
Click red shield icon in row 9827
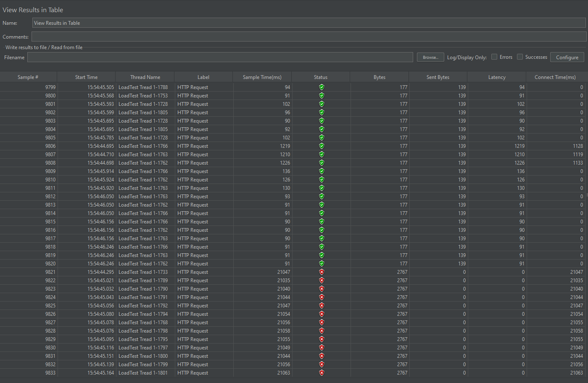click(x=322, y=323)
